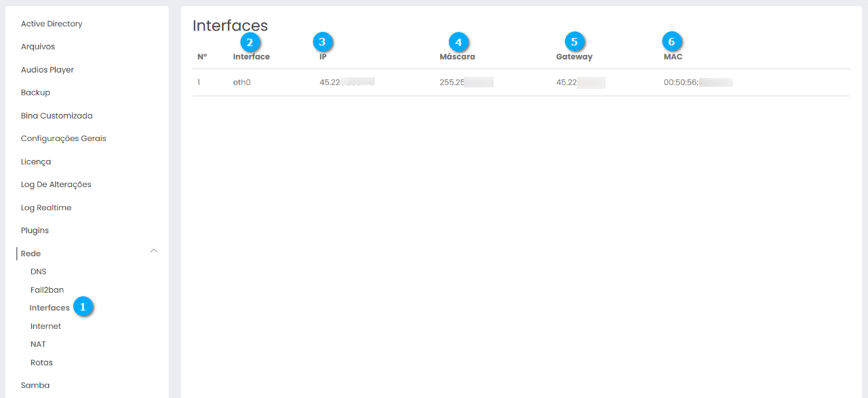Collapse the Rede menu chevron
868x398 pixels.
coord(154,252)
